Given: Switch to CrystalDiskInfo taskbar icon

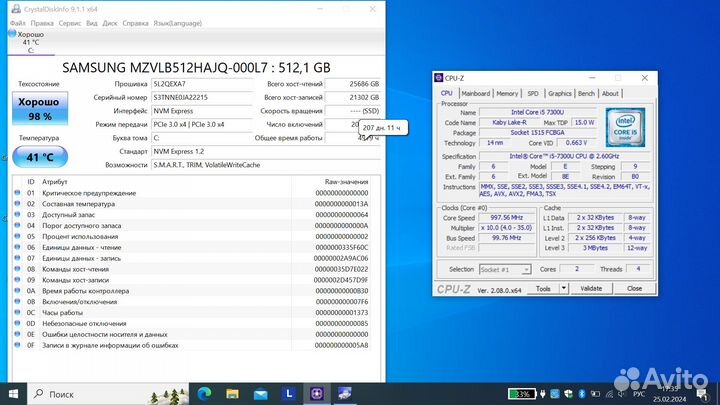Looking at the screenshot, I should pyautogui.click(x=344, y=394).
